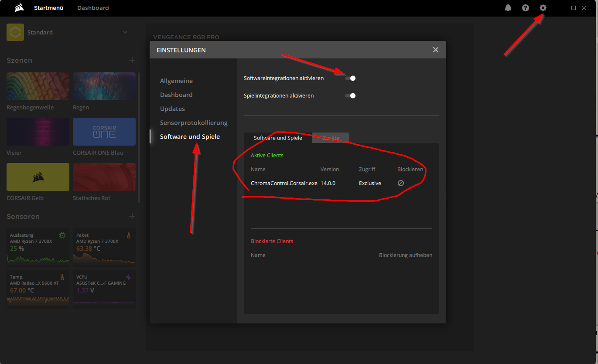598x364 pixels.
Task: Open Updates settings section
Action: [x=172, y=109]
